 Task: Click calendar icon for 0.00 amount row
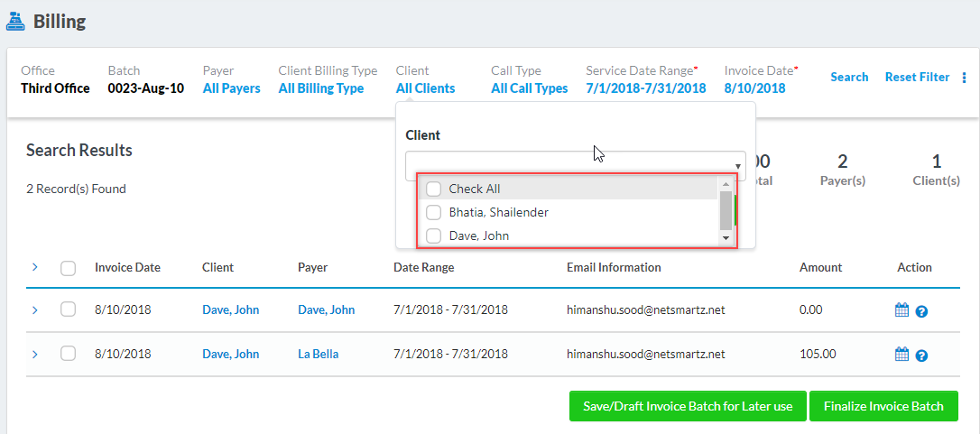(901, 310)
